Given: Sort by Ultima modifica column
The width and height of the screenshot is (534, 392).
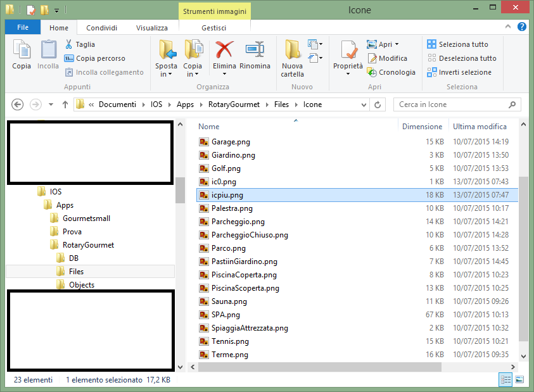Looking at the screenshot, I should 480,127.
